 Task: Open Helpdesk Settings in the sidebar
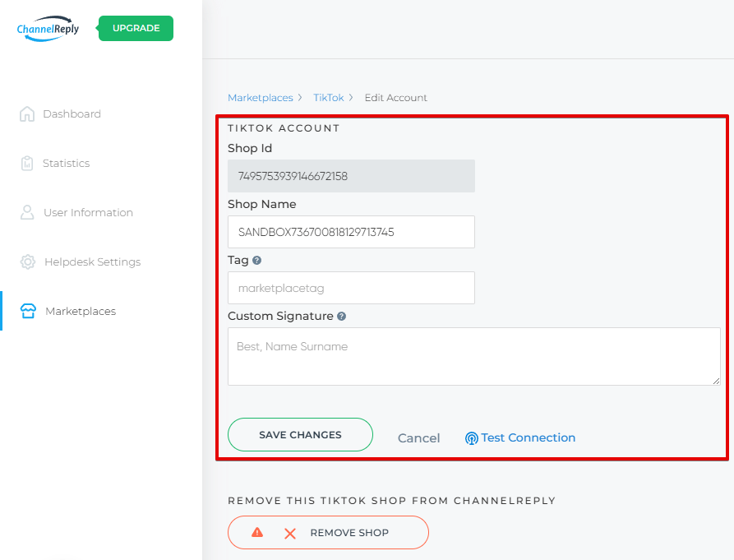(92, 261)
